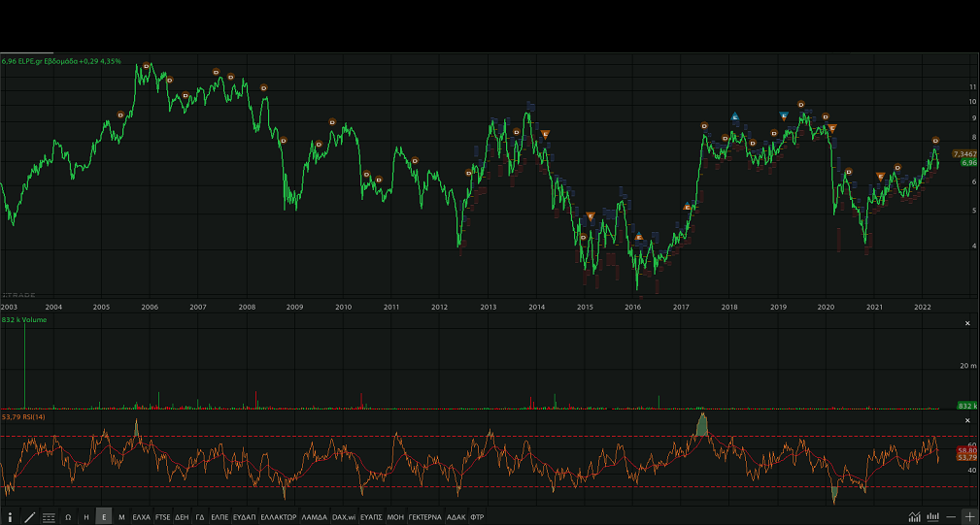980x525 pixels.
Task: Open the ΕΛΧΑ symbol tab
Action: tap(142, 517)
